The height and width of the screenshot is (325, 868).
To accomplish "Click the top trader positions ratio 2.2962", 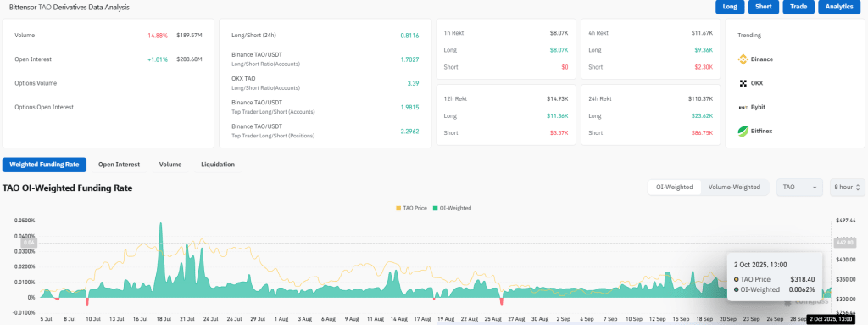I will [409, 132].
